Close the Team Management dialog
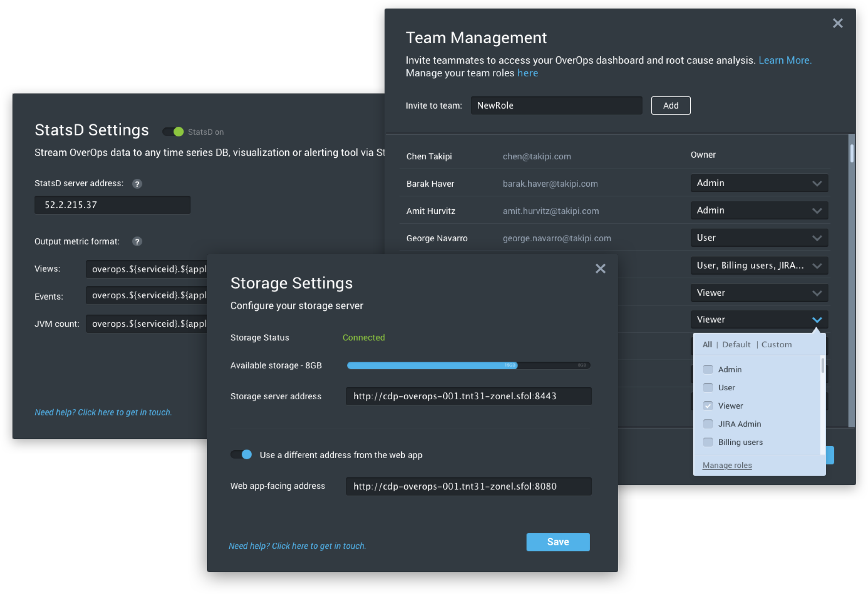Image resolution: width=868 pixels, height=594 pixels. tap(837, 23)
